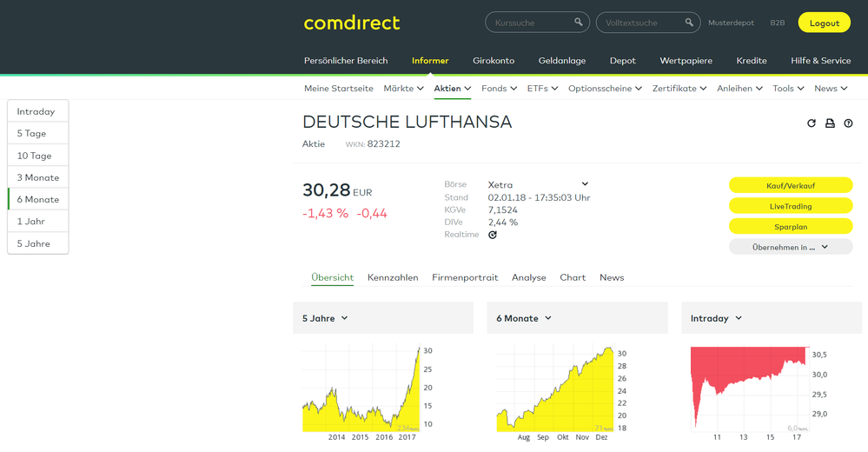The width and height of the screenshot is (868, 452).
Task: Open Kredite main menu
Action: coord(752,60)
